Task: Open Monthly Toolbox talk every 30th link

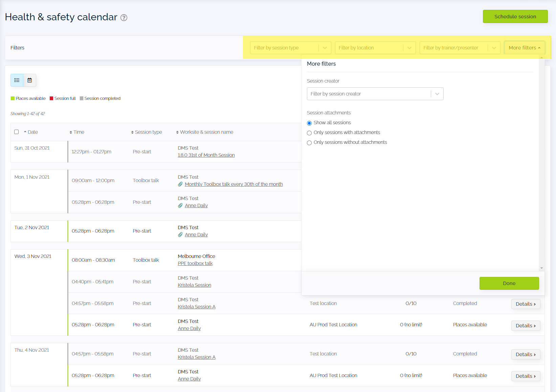Action: pos(234,184)
